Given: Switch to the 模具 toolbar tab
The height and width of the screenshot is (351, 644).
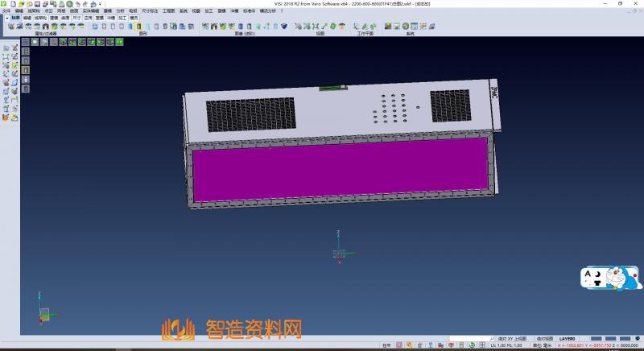Looking at the screenshot, I should [x=134, y=17].
